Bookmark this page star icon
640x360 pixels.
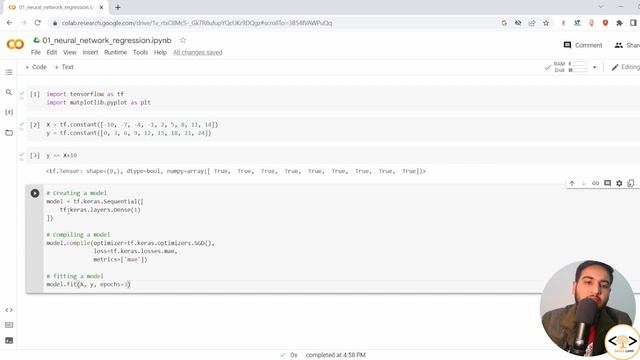[x=546, y=23]
